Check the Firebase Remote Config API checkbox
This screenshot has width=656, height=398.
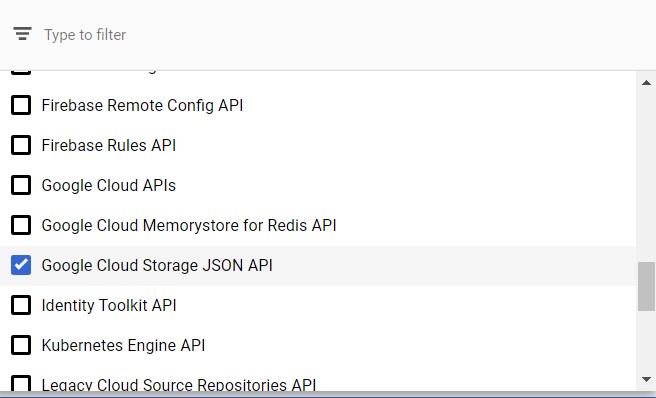(21, 105)
